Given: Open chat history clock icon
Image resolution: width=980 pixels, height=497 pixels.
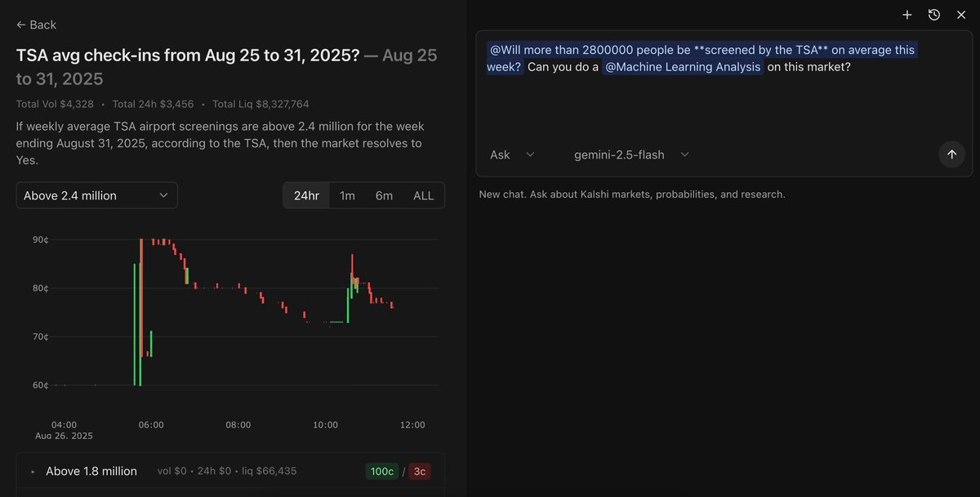Looking at the screenshot, I should tap(934, 15).
